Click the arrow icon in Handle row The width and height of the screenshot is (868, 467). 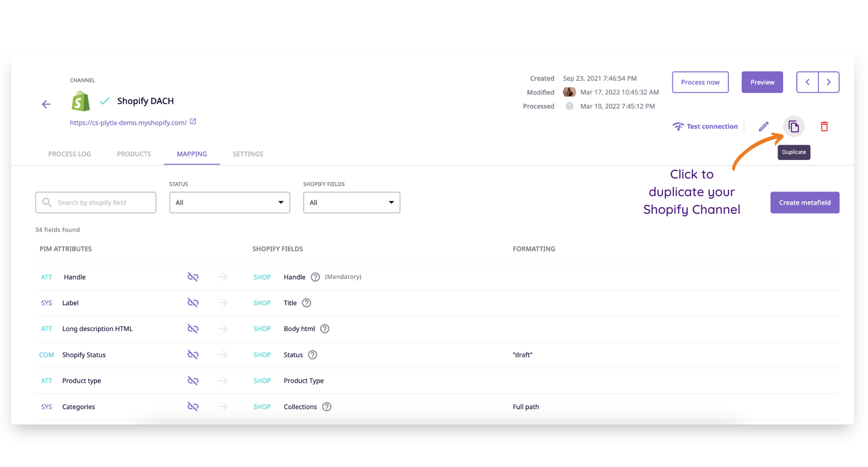tap(223, 277)
